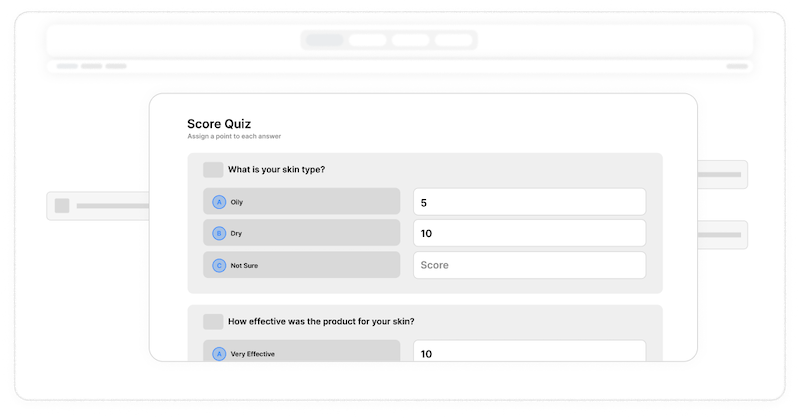Click the Oily score field showing 5

click(x=529, y=202)
